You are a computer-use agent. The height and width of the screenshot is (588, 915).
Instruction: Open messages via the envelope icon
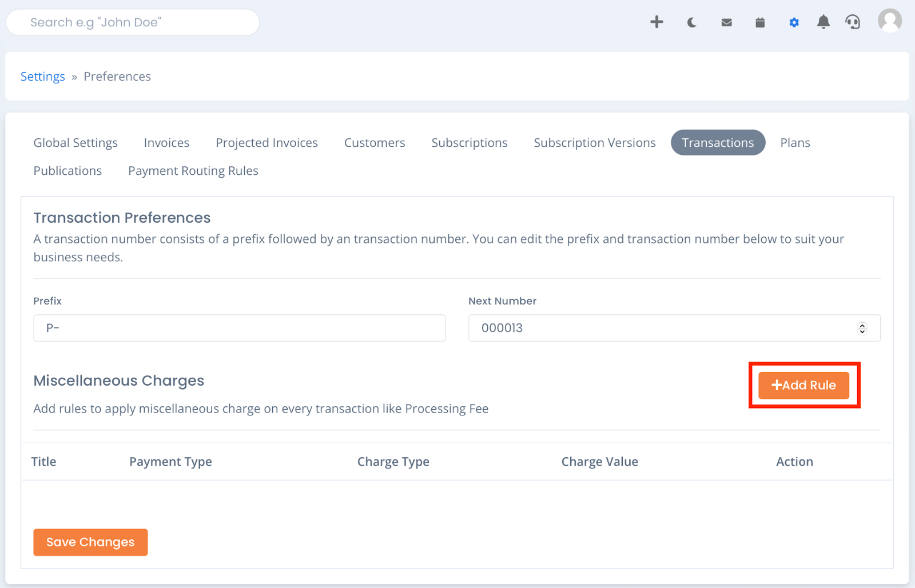tap(726, 22)
